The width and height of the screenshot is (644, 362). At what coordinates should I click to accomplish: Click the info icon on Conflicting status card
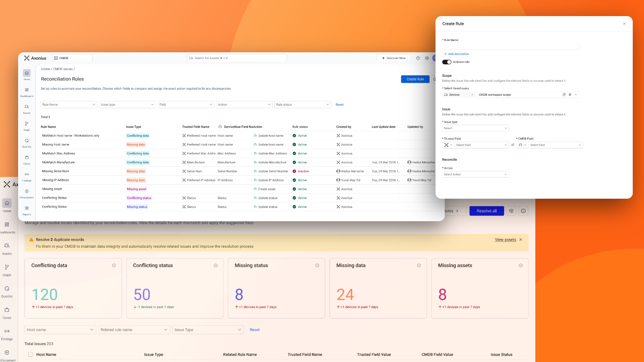216,265
